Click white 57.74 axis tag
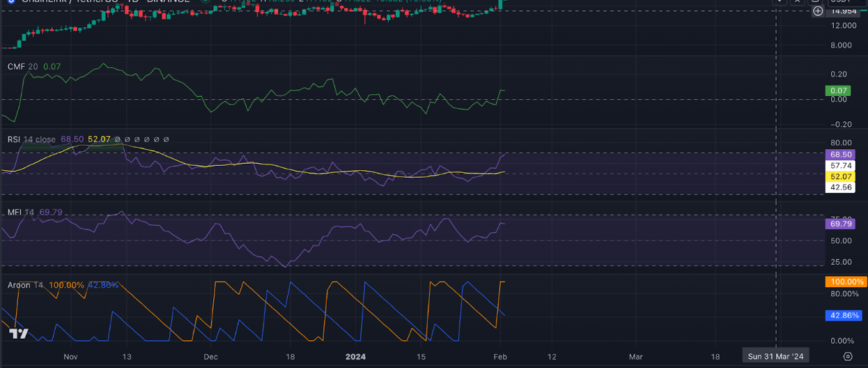Screen dimensions: 868x368 [842, 166]
